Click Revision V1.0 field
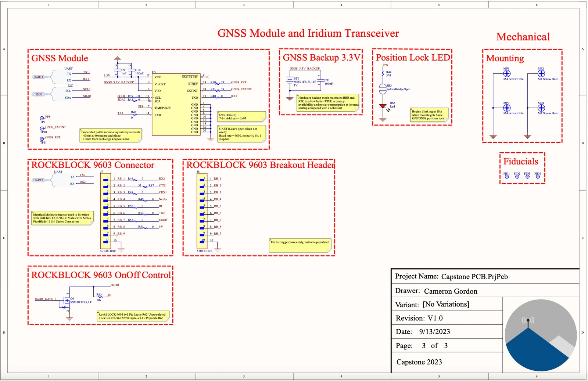588x381 pixels. (x=447, y=318)
